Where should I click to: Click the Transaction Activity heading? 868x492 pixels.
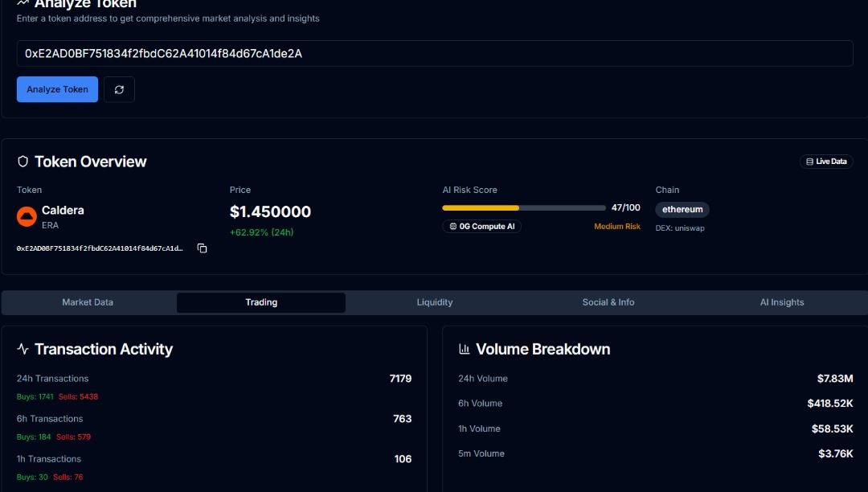pos(104,349)
